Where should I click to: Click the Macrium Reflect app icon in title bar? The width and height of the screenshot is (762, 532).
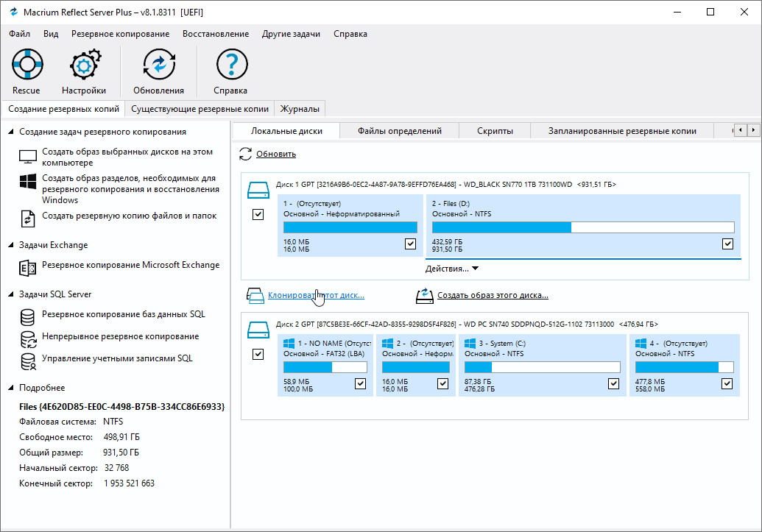[x=13, y=12]
